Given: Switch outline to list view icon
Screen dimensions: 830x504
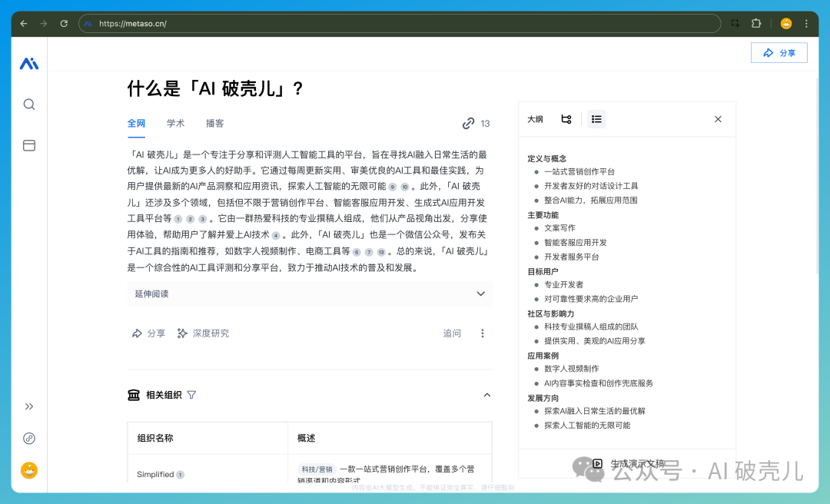Looking at the screenshot, I should (596, 119).
